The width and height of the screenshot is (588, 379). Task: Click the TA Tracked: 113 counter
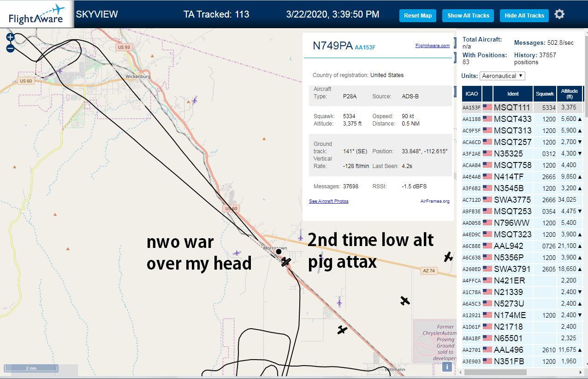pyautogui.click(x=216, y=14)
